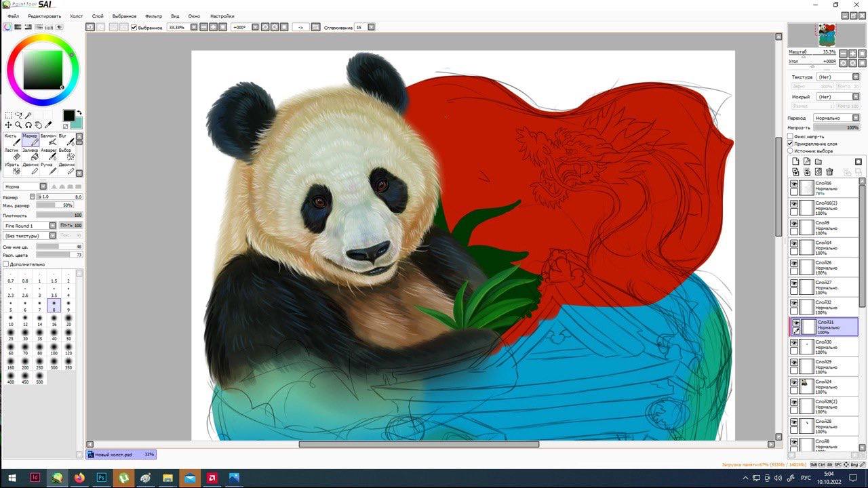Open the Файл menu
This screenshot has height=488, width=868.
13,16
